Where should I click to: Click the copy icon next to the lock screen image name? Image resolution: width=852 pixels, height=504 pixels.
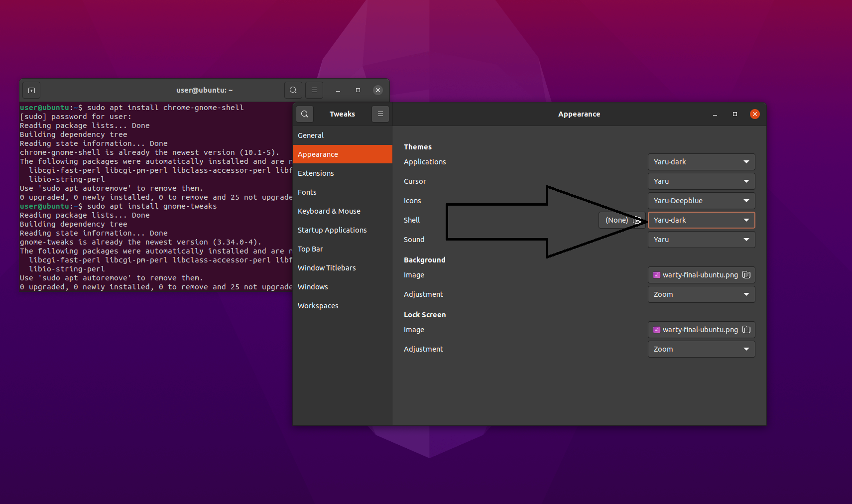(746, 329)
